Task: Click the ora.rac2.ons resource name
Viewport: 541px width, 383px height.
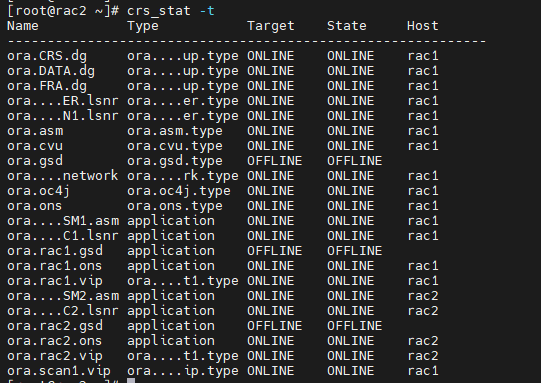Action: coord(55,341)
